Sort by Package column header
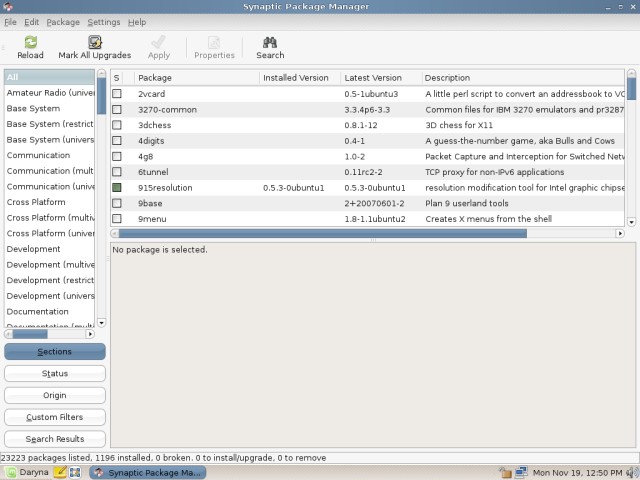The image size is (640, 480). coord(197,78)
